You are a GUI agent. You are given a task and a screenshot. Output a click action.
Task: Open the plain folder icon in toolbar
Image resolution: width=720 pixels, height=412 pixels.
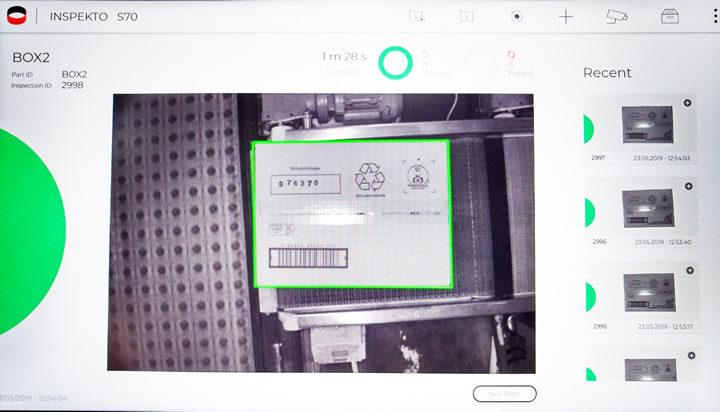tap(467, 17)
